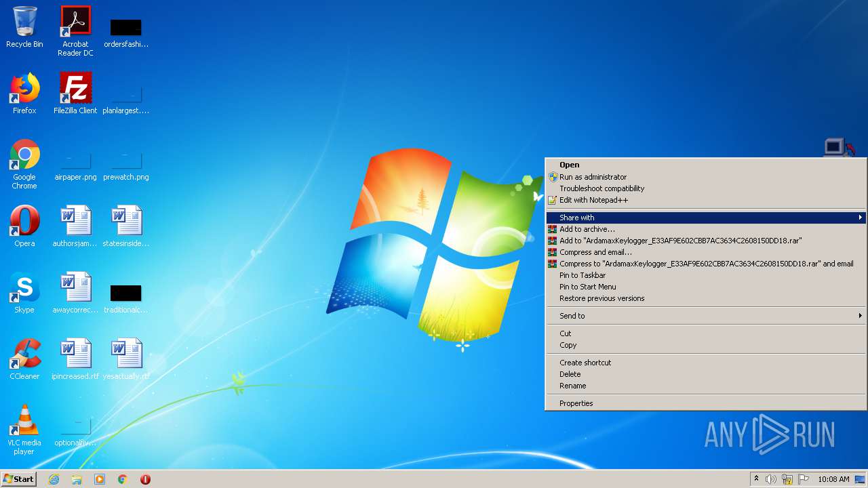Launch CCleaner desktop shortcut
Screen dimensions: 868x488
24,359
